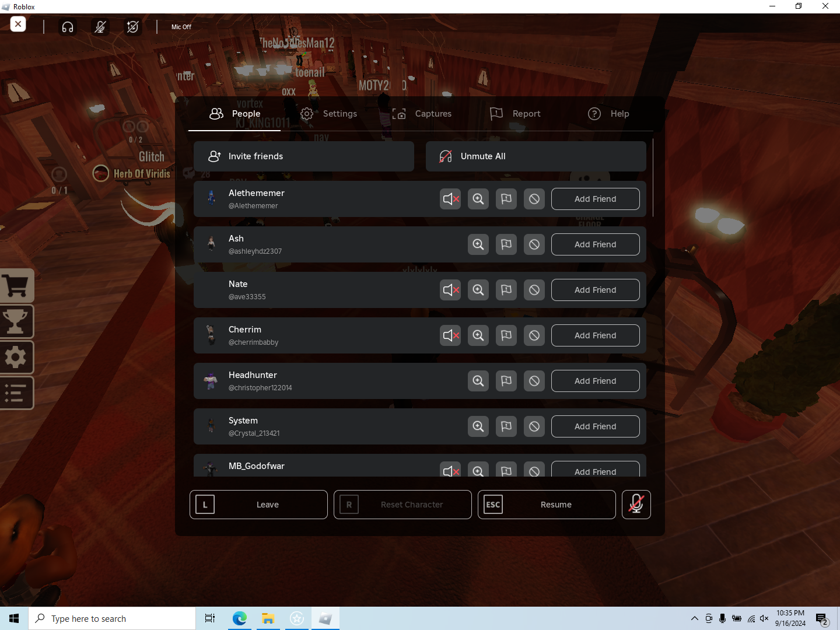
Task: Click the Unmute All button
Action: [x=536, y=156]
